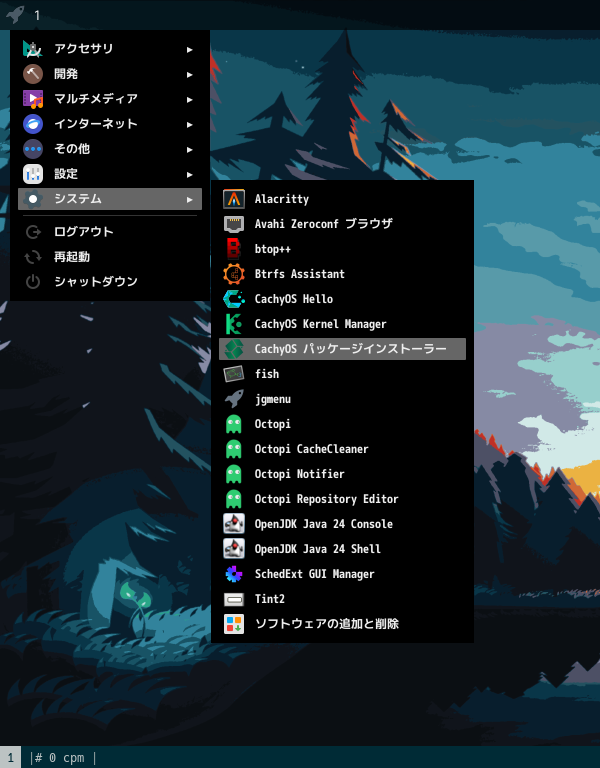Image resolution: width=600 pixels, height=768 pixels.
Task: Click the jgmenu rocket icon
Action: 234,399
